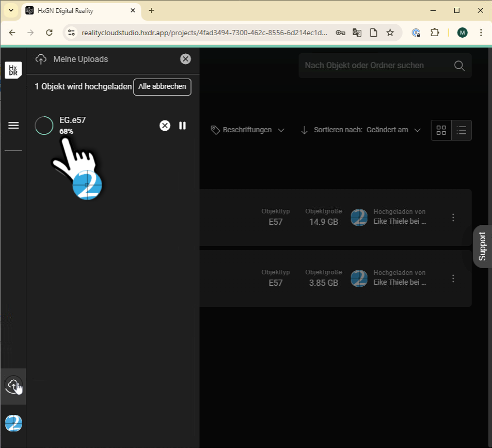Reload the page

tap(49, 33)
